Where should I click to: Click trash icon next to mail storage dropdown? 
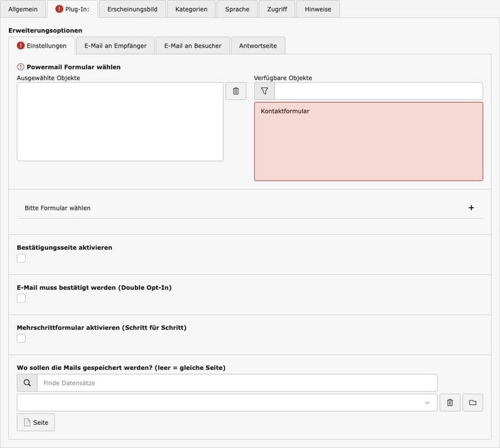click(450, 403)
